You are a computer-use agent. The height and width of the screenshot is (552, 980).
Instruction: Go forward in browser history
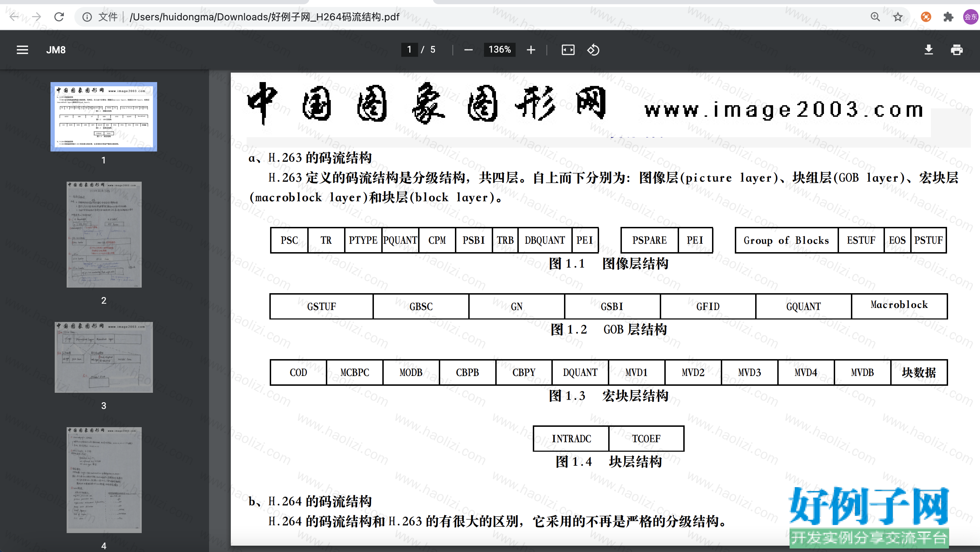click(36, 17)
